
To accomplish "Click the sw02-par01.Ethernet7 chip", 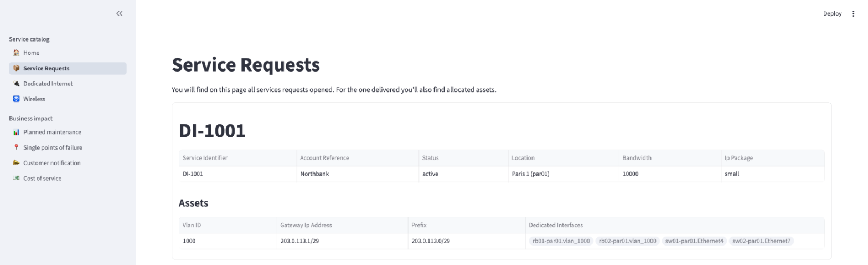I will 761,241.
